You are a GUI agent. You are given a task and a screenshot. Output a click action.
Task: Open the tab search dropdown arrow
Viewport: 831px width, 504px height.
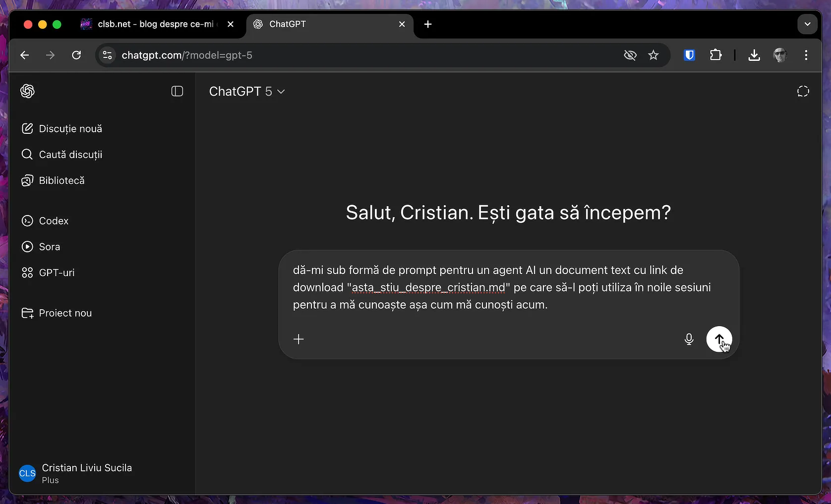pos(807,24)
